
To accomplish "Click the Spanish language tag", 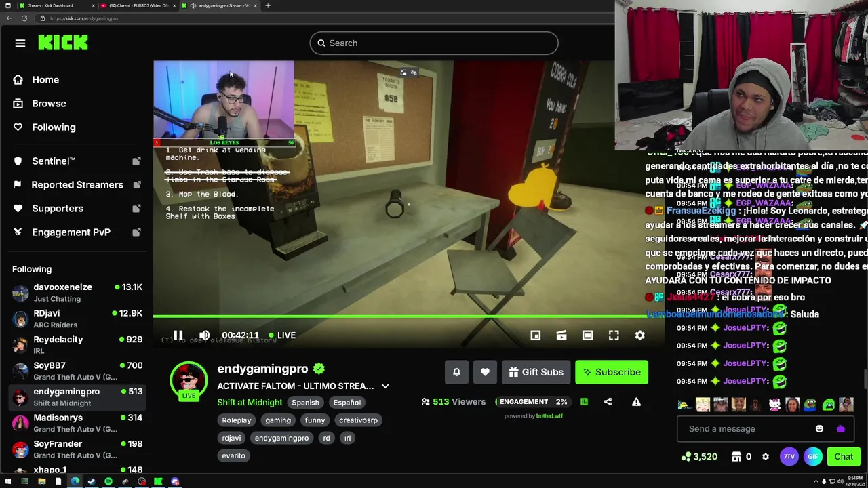I will [305, 403].
